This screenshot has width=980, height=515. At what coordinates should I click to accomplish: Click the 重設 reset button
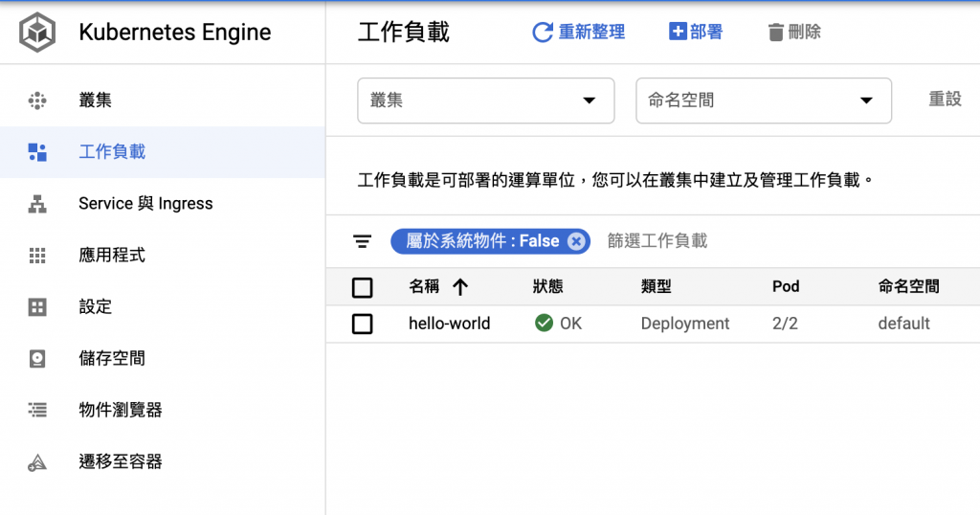945,100
